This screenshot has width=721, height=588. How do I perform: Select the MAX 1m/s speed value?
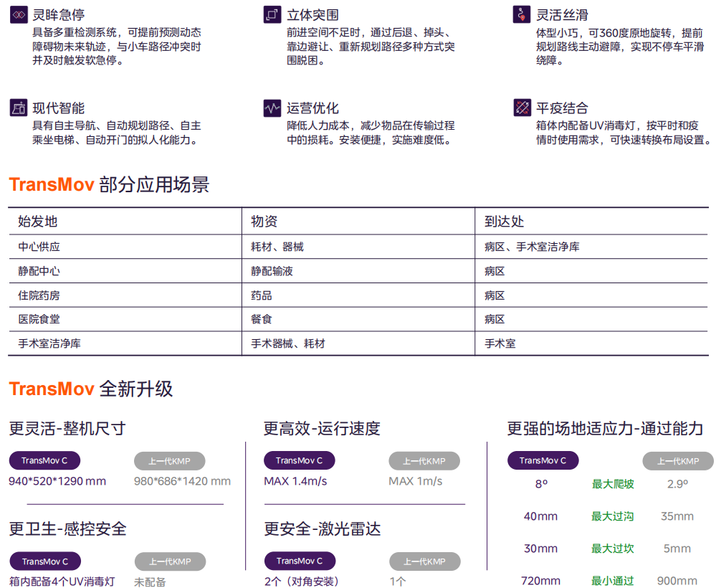pyautogui.click(x=416, y=481)
